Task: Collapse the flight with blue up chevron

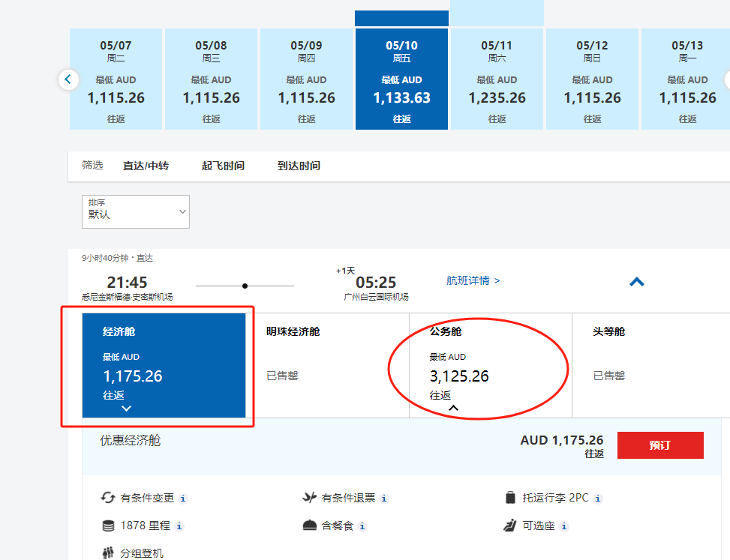Action: (637, 281)
